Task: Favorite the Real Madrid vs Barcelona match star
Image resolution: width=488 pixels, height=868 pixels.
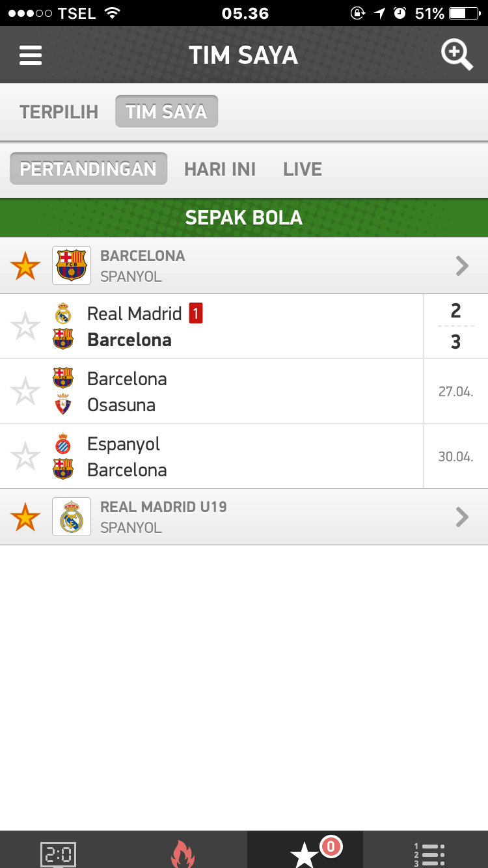Action: coord(25,325)
